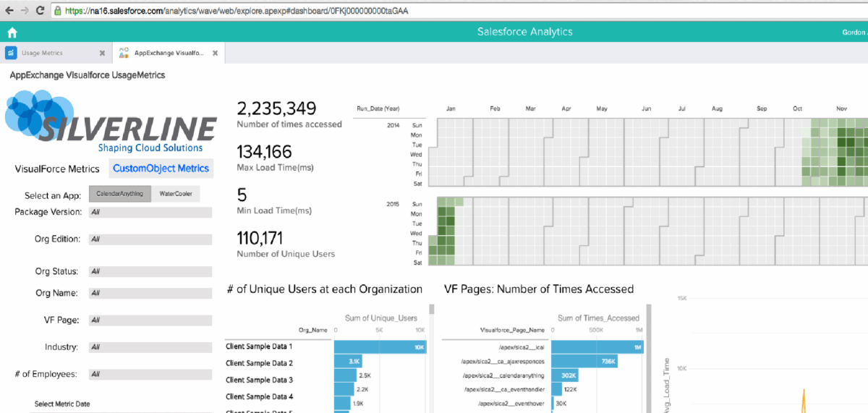
Task: Select the VisualForce Metrics view
Action: 57,169
